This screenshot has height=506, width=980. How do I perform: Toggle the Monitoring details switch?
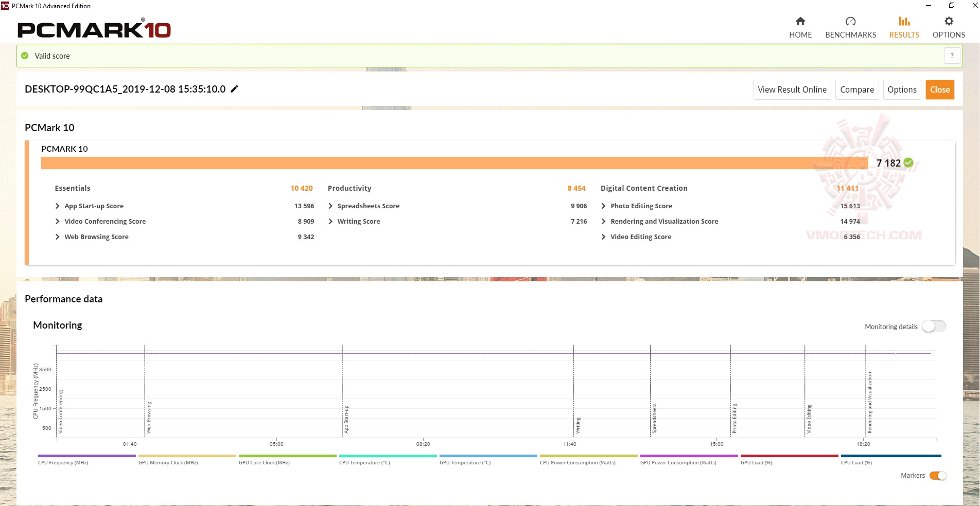934,327
